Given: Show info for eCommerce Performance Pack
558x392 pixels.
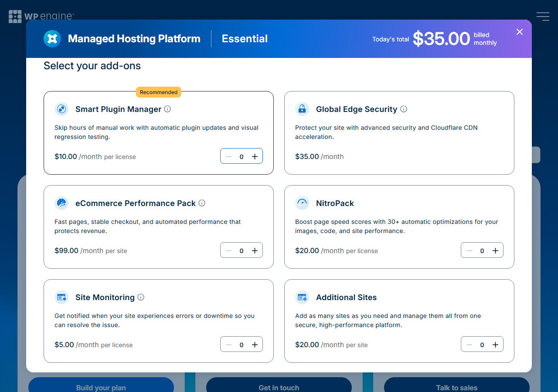Looking at the screenshot, I should (x=202, y=203).
